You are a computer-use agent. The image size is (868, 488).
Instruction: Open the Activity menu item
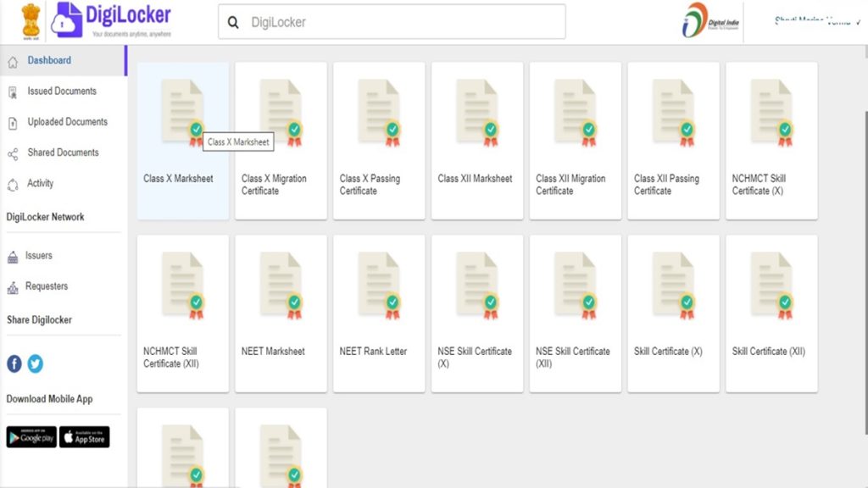(x=41, y=184)
